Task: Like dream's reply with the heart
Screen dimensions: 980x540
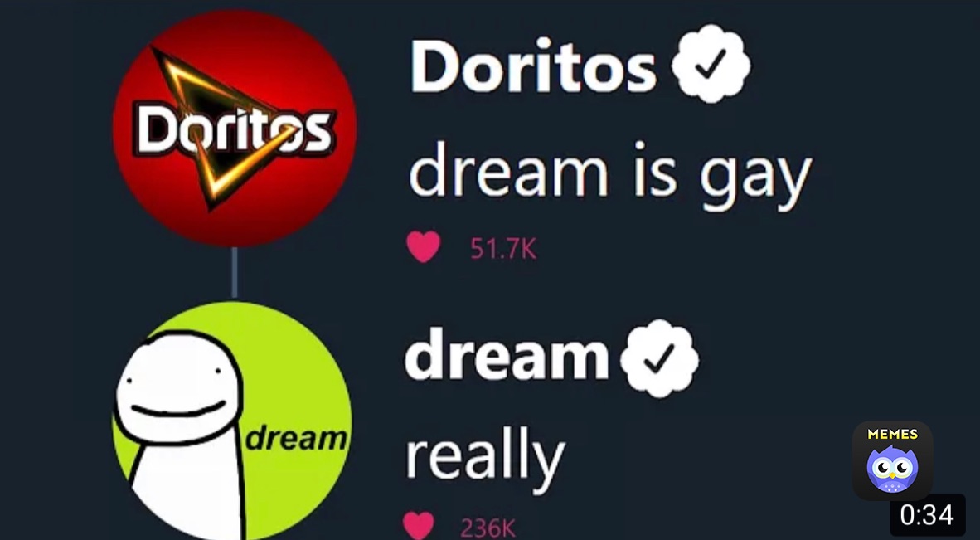Action: [419, 526]
